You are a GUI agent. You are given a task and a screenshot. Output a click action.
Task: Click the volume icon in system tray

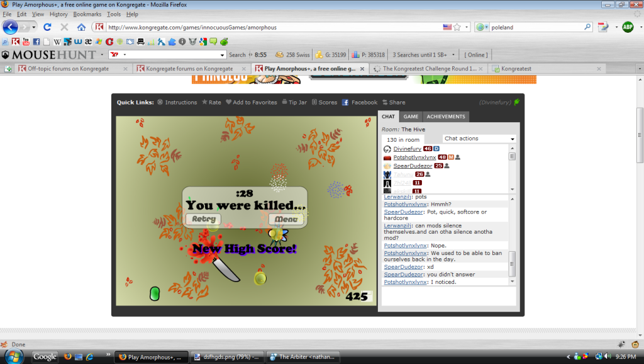tap(608, 356)
